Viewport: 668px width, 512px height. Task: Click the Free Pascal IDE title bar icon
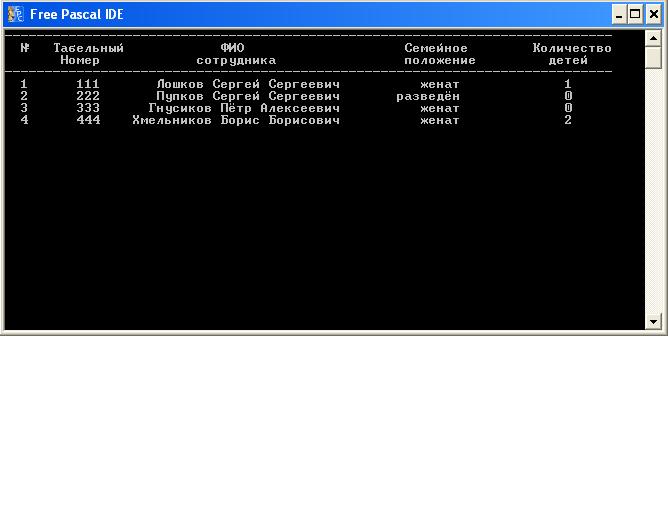click(x=15, y=14)
